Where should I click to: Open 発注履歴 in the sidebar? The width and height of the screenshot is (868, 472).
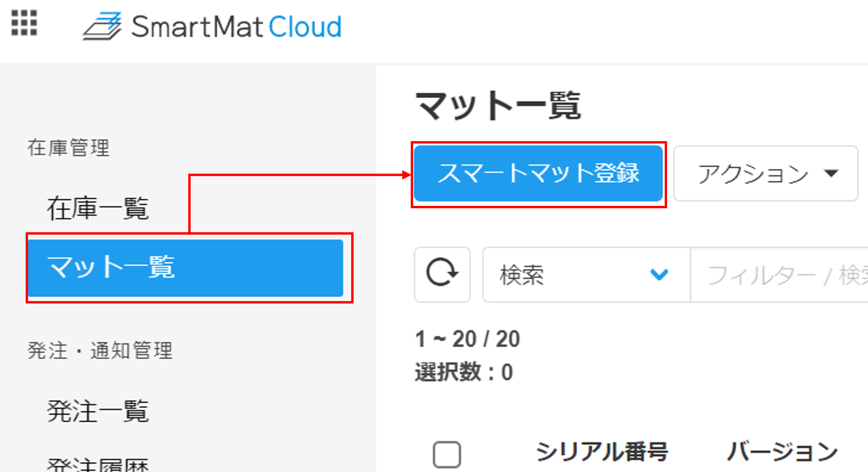(98, 464)
